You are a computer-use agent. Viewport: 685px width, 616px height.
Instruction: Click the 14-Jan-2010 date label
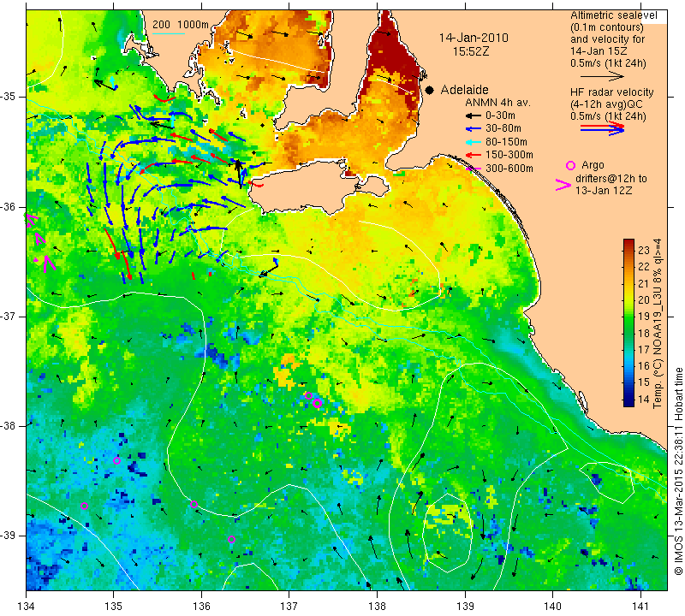coord(474,38)
